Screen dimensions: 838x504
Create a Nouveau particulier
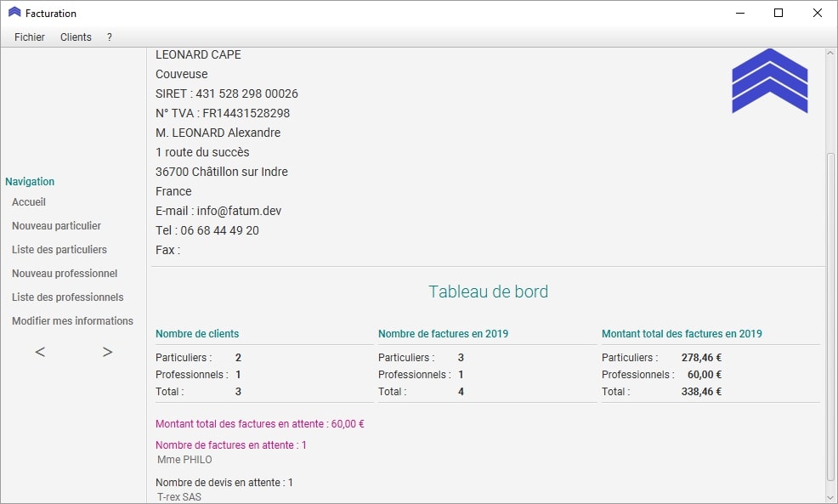click(x=56, y=226)
